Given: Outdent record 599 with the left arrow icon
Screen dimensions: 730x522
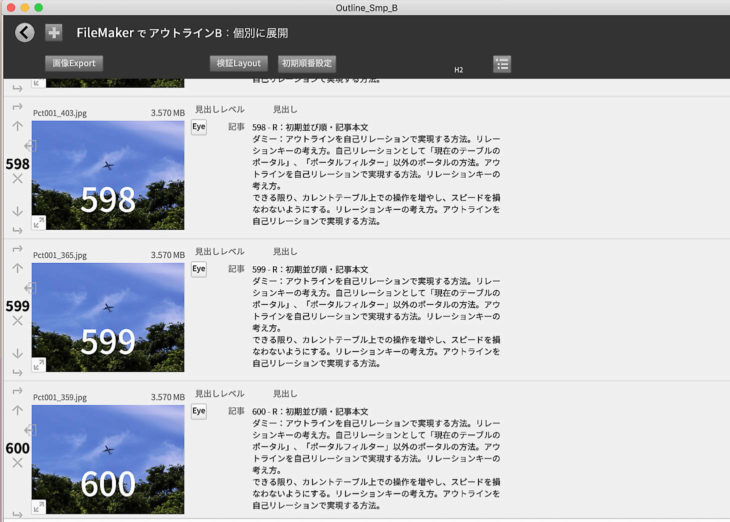Looking at the screenshot, I should click(28, 288).
